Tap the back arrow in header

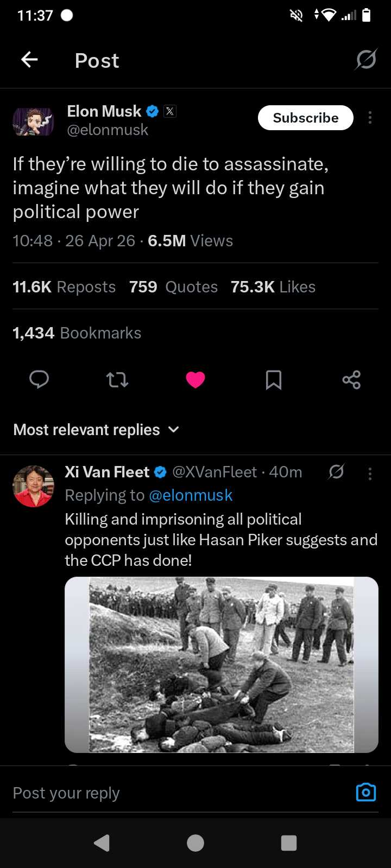[29, 60]
